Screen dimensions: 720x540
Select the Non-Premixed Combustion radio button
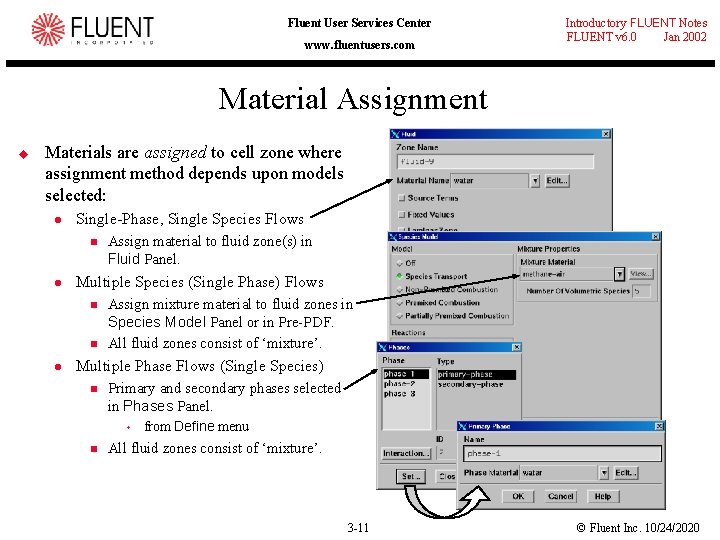[399, 290]
